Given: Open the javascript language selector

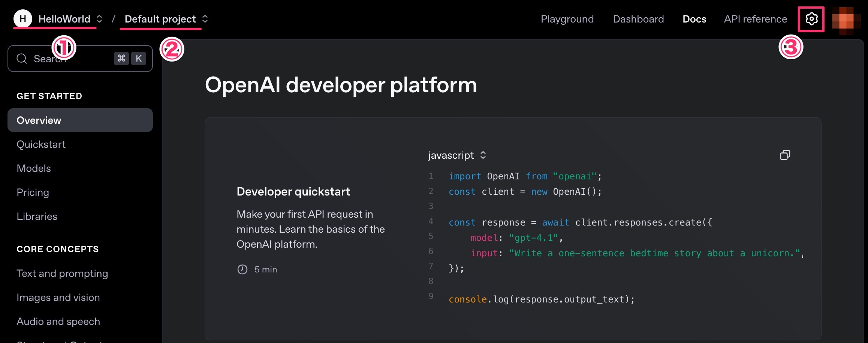Looking at the screenshot, I should tap(457, 155).
